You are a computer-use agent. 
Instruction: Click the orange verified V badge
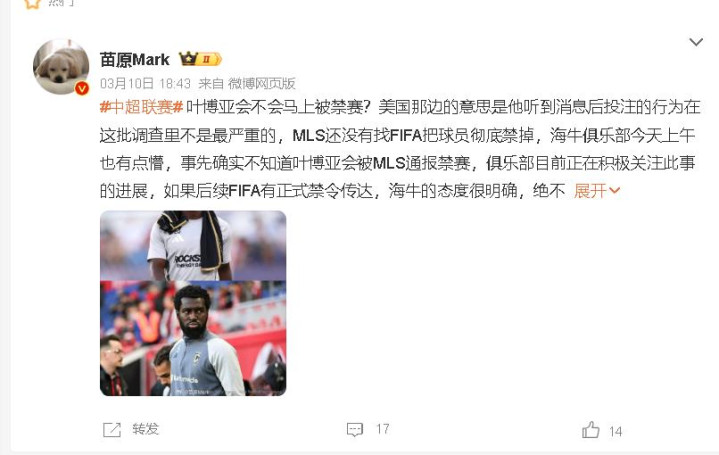pyautogui.click(x=82, y=88)
